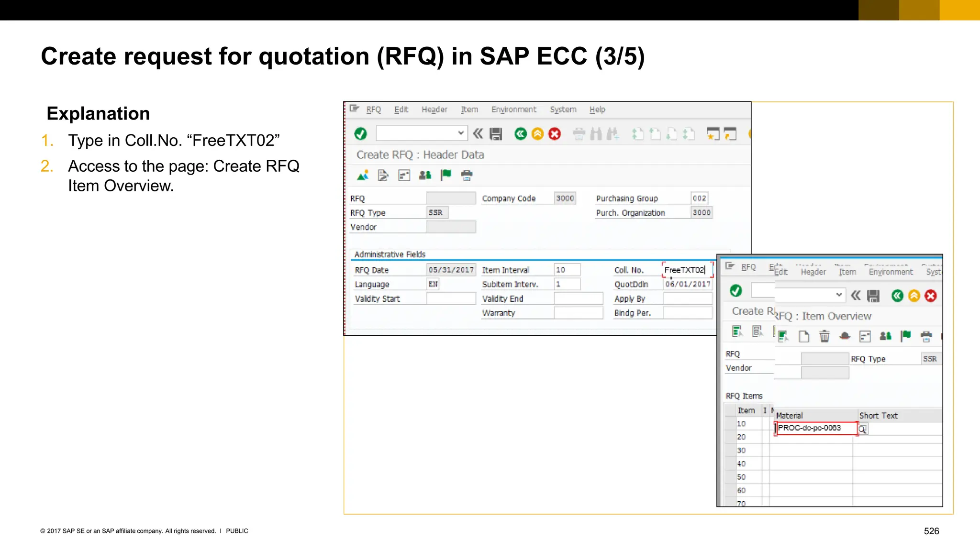Click the First Page icon in Header Data toolbar
Image resolution: width=980 pixels, height=551 pixels.
coord(637,134)
